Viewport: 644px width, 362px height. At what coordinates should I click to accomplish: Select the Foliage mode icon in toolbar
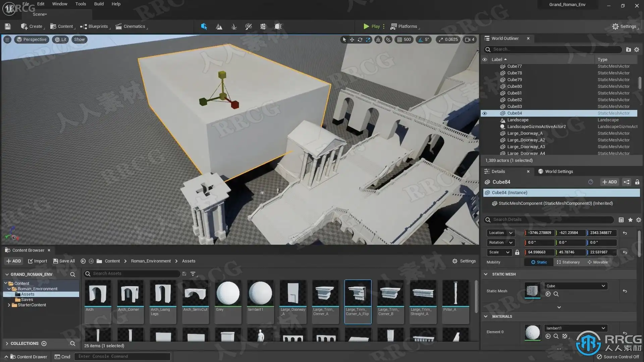(x=234, y=26)
